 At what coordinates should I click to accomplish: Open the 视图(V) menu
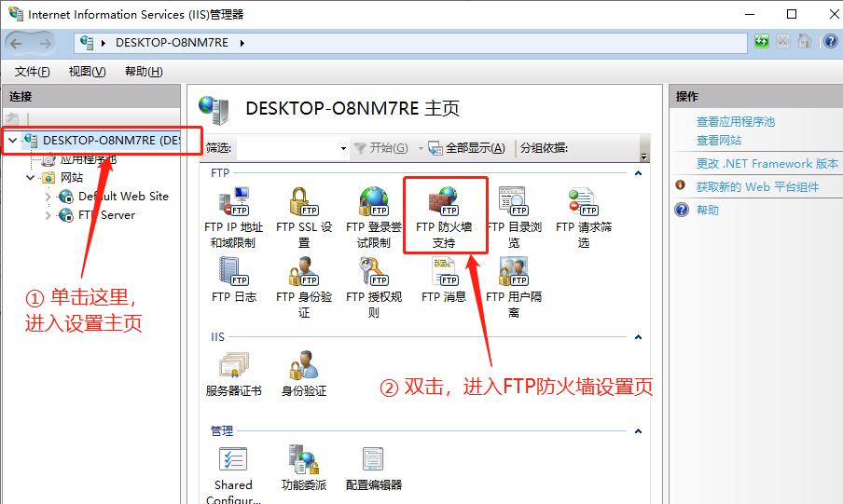pyautogui.click(x=87, y=72)
